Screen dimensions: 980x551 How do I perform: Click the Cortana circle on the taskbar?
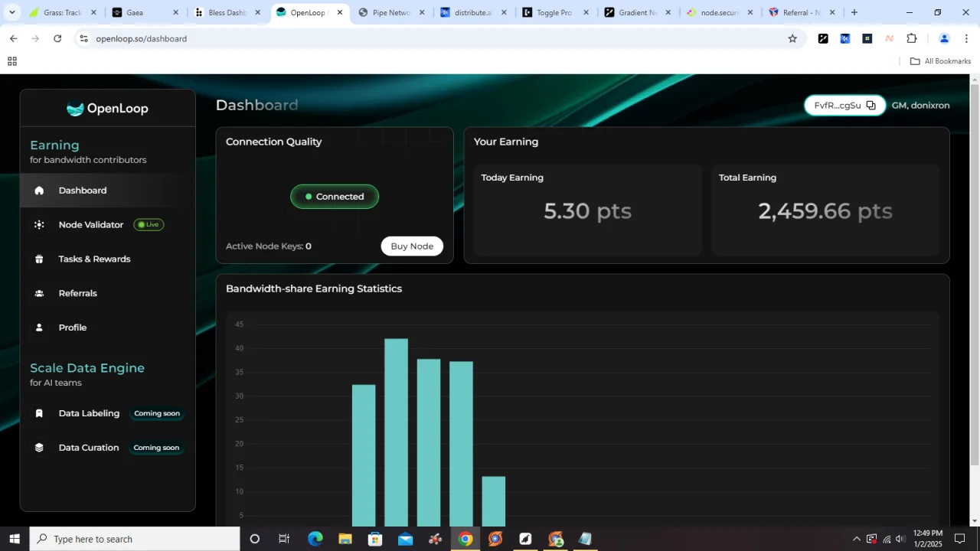pos(255,539)
